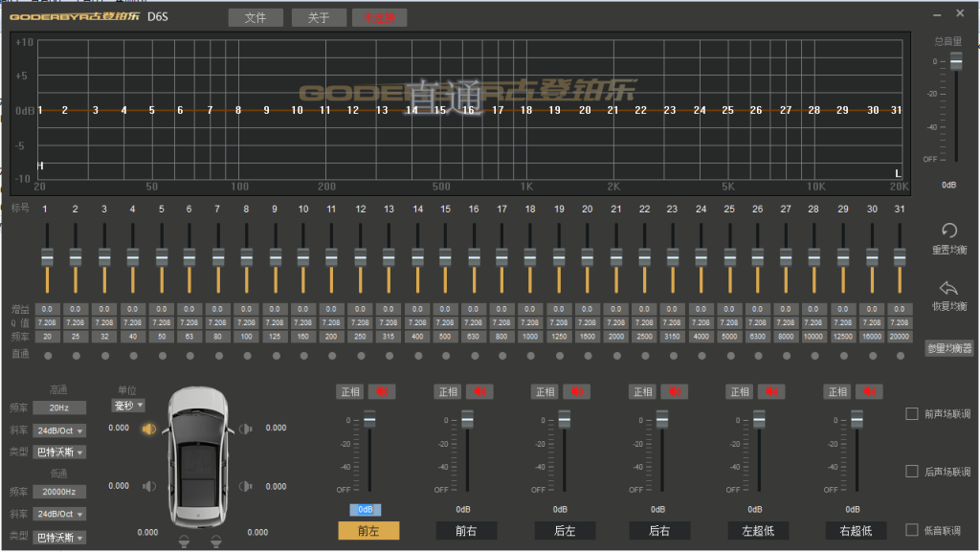This screenshot has height=552, width=980.
Task: Select the front-right speaker icon on the car diagram
Action: tap(246, 429)
